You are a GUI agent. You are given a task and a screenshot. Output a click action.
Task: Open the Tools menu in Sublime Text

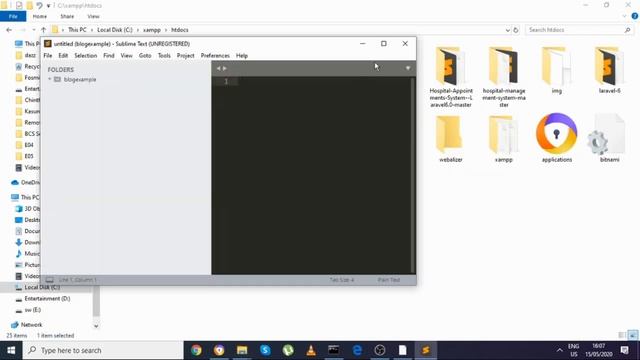pos(164,56)
